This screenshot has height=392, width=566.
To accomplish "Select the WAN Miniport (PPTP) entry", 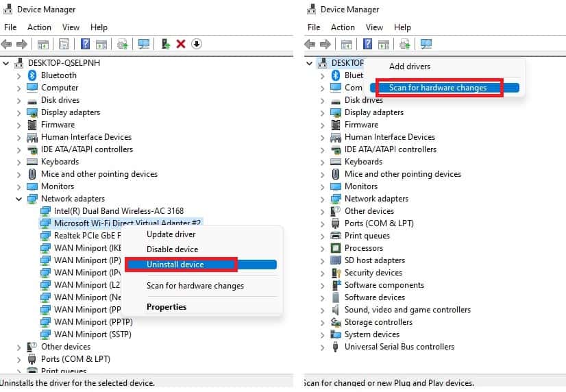I will 93,321.
